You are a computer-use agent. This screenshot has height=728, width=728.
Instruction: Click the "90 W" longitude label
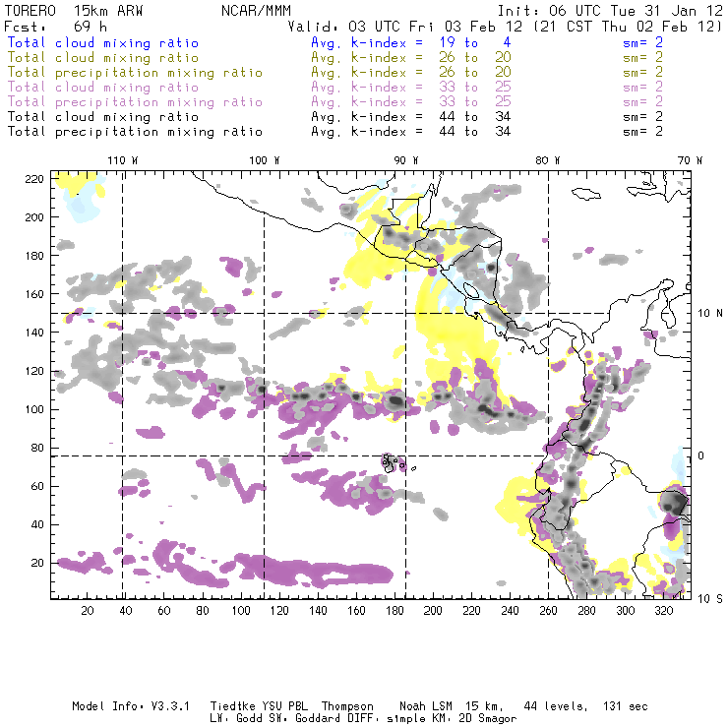(406, 160)
